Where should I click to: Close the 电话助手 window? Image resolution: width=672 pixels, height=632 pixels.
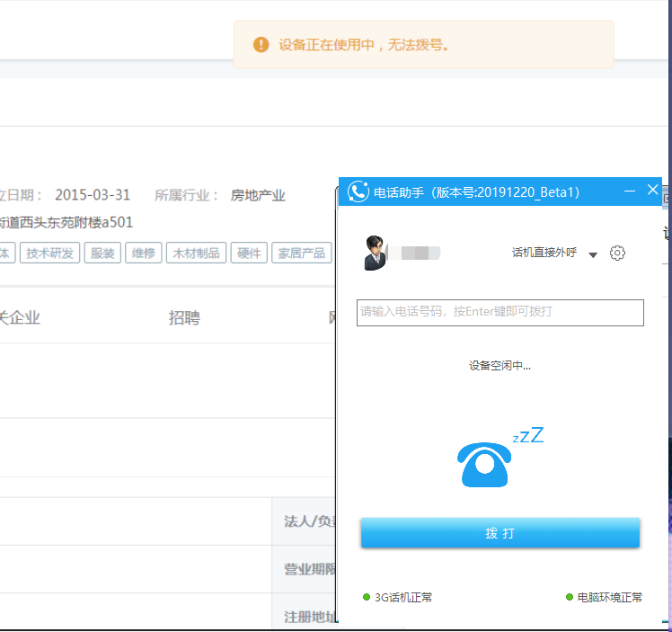coord(652,191)
